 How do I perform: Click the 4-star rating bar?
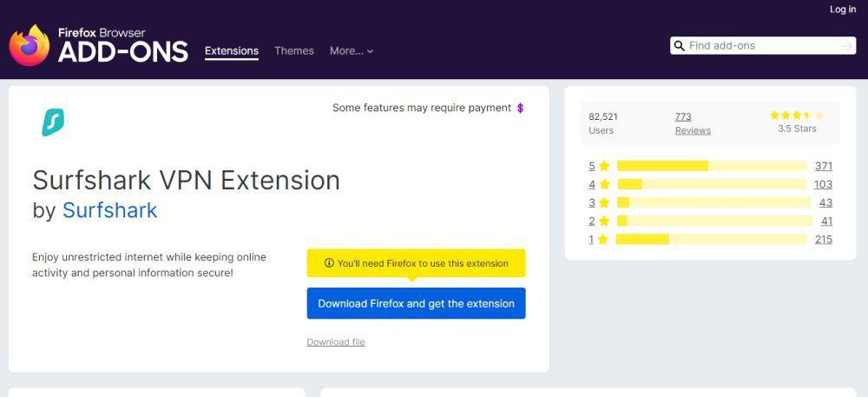pyautogui.click(x=712, y=184)
